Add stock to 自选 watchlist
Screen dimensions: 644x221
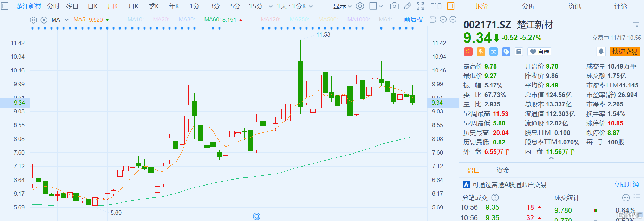click(x=539, y=52)
